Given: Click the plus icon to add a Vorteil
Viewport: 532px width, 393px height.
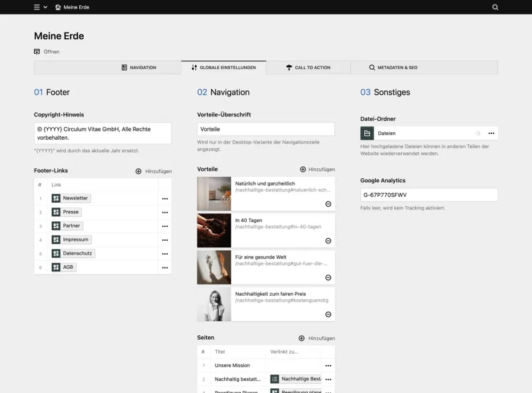Looking at the screenshot, I should (x=305, y=170).
